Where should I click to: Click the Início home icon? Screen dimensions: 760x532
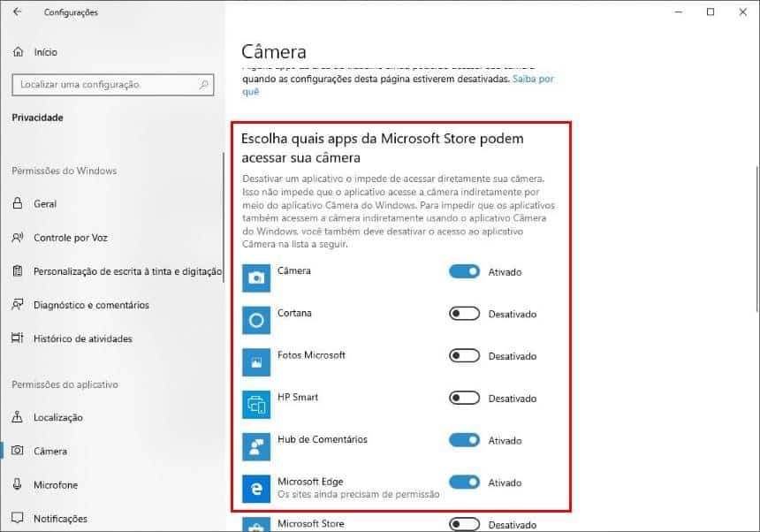coord(18,52)
